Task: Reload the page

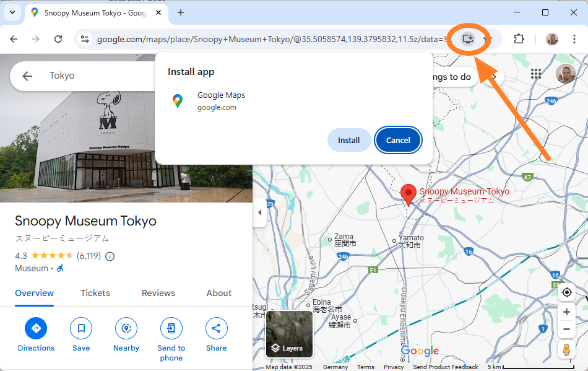Action: coord(58,39)
